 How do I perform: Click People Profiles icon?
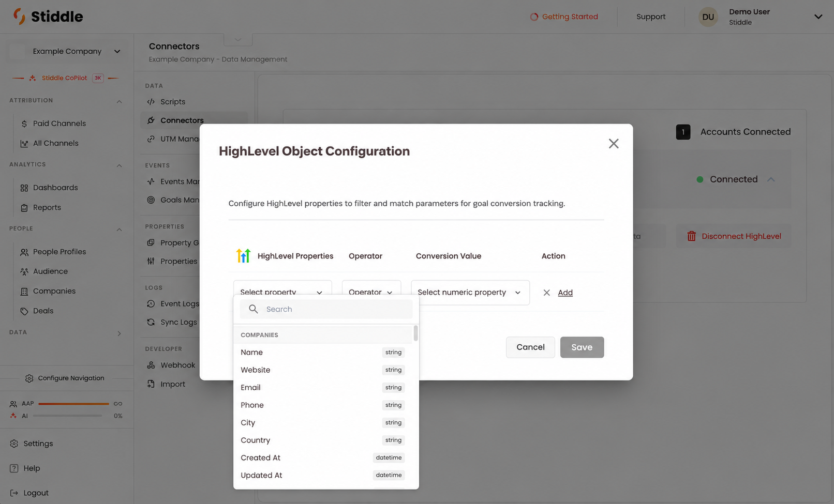(24, 252)
